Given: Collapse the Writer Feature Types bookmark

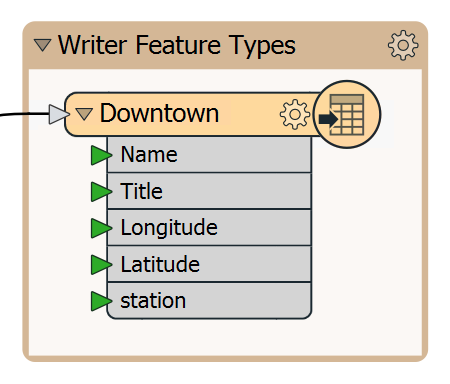Looking at the screenshot, I should tap(43, 45).
